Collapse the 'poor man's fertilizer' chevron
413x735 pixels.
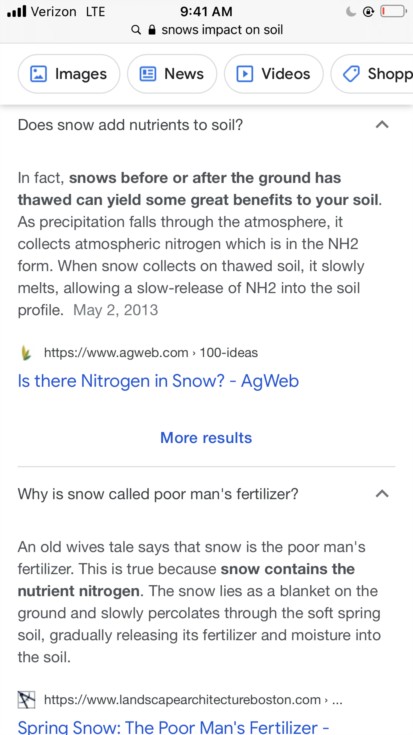383,494
